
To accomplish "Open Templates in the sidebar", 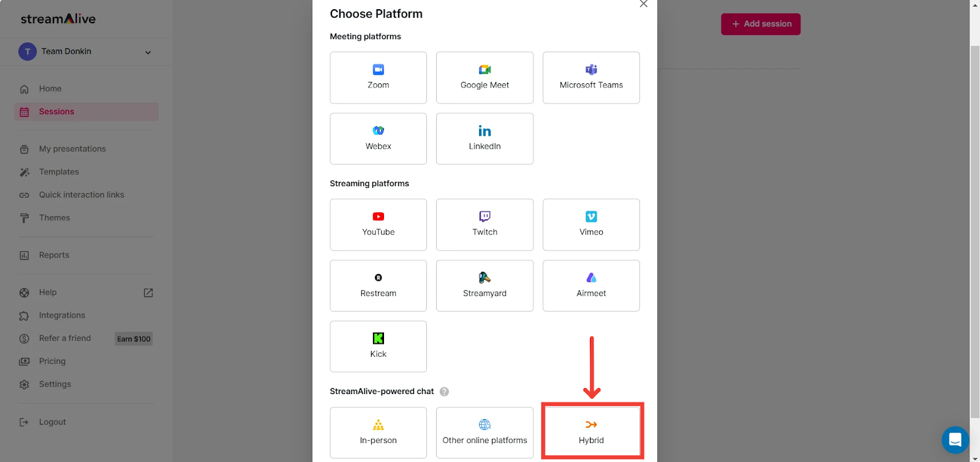I will click(x=59, y=172).
